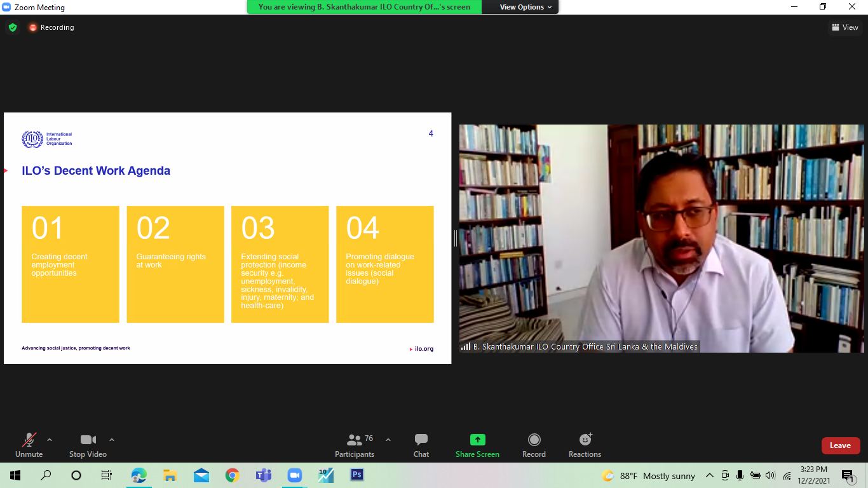Click the Unmute microphone icon
The height and width of the screenshot is (488, 868).
[x=29, y=440]
